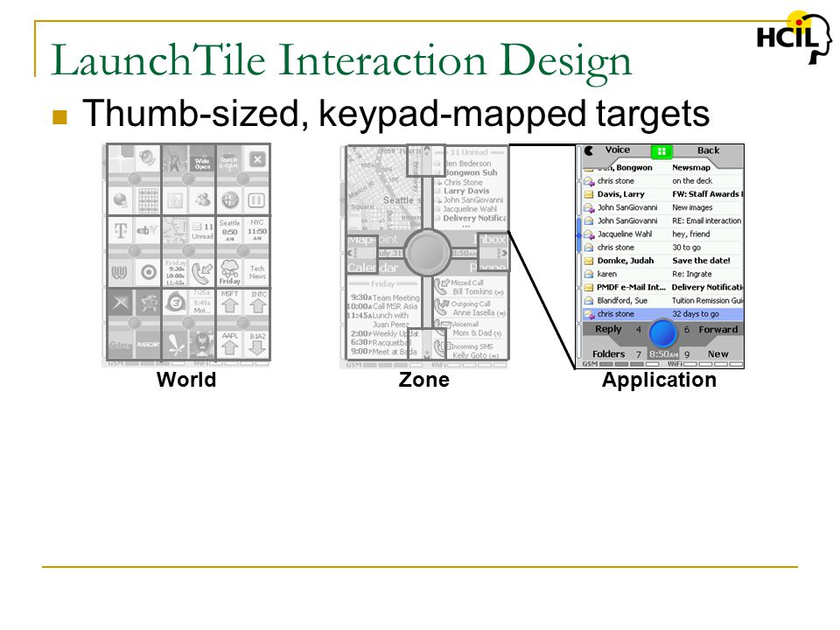Select the MapPoint label in Zone view
Screen dimensions: 840x630
[373, 239]
